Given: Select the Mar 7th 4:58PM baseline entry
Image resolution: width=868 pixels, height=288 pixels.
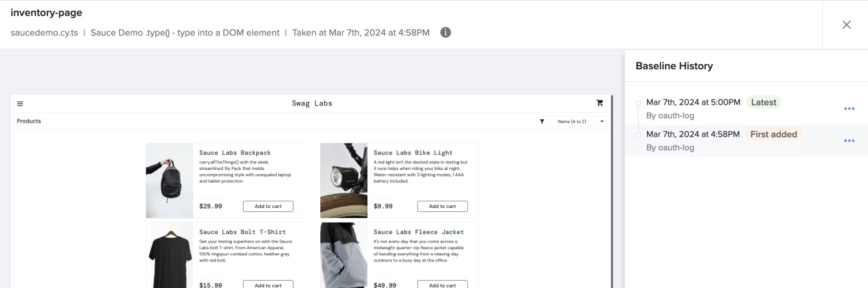Looking at the screenshot, I should [692, 135].
